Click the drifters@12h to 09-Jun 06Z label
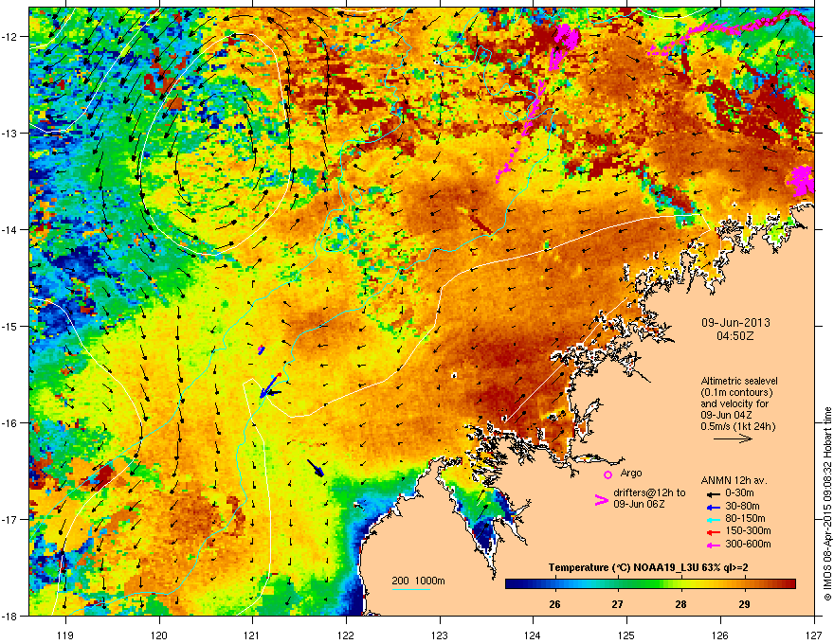 649,498
